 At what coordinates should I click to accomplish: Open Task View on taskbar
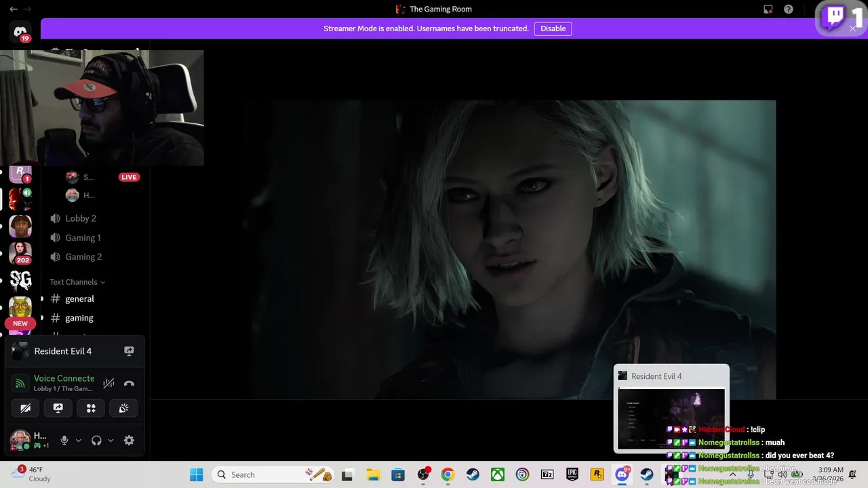click(348, 474)
